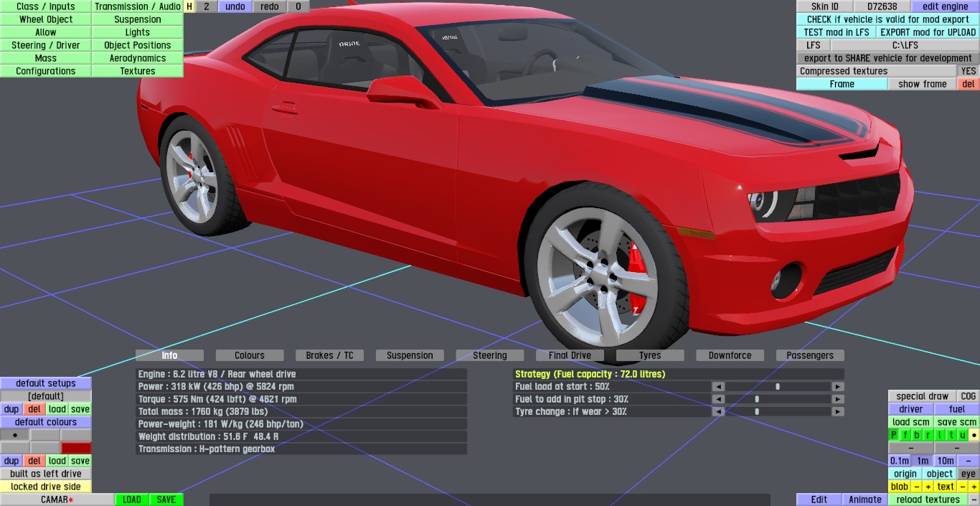
Task: Click right arrow for Fuel to add in pit stop
Action: pyautogui.click(x=837, y=399)
